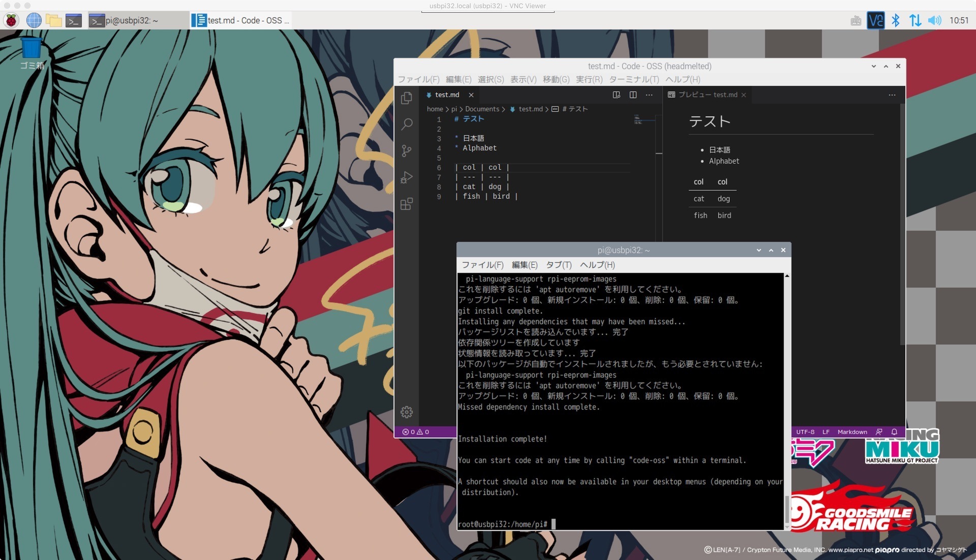
Task: Click the terminal scrollbar up arrow
Action: 787,276
